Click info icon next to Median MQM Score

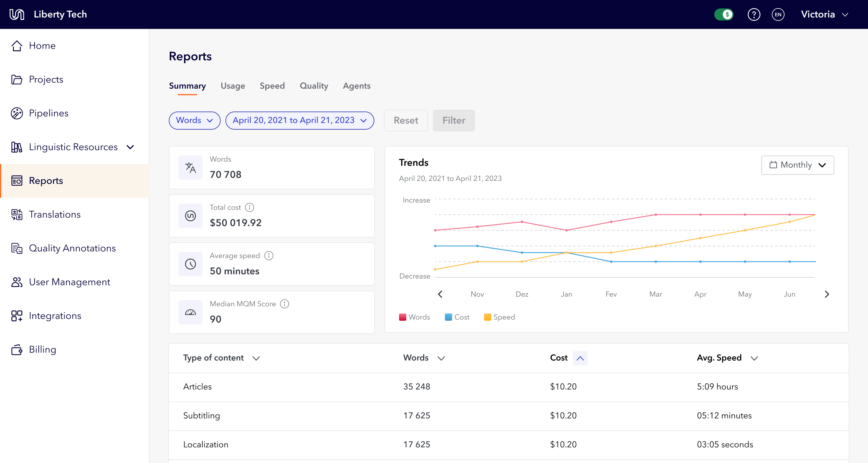pos(285,304)
